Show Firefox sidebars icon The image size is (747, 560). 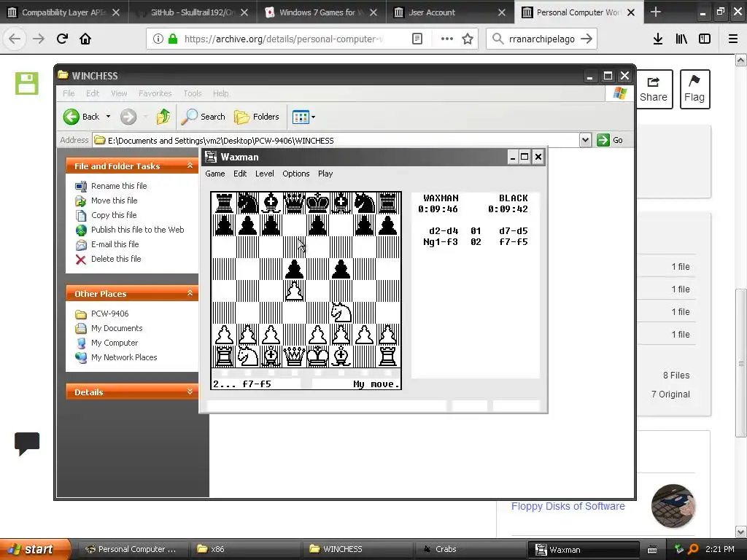[705, 39]
